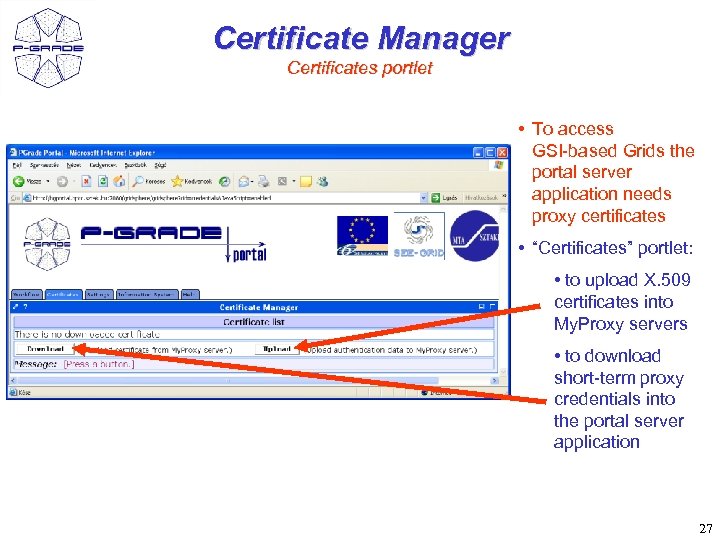
Task: Click the 'Certificate list' header text
Action: [x=254, y=322]
